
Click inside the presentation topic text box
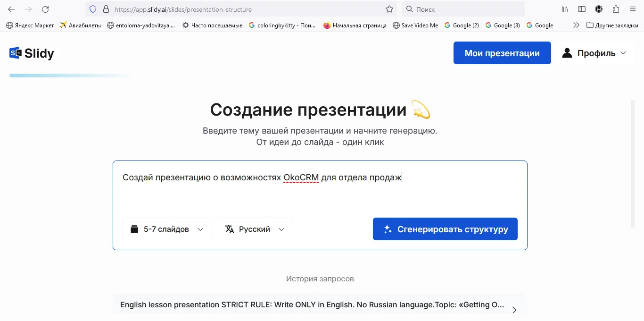tap(320, 189)
